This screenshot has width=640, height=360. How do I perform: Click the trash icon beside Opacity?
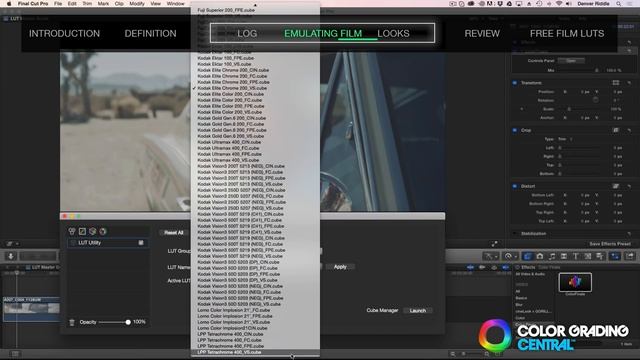coord(72,322)
